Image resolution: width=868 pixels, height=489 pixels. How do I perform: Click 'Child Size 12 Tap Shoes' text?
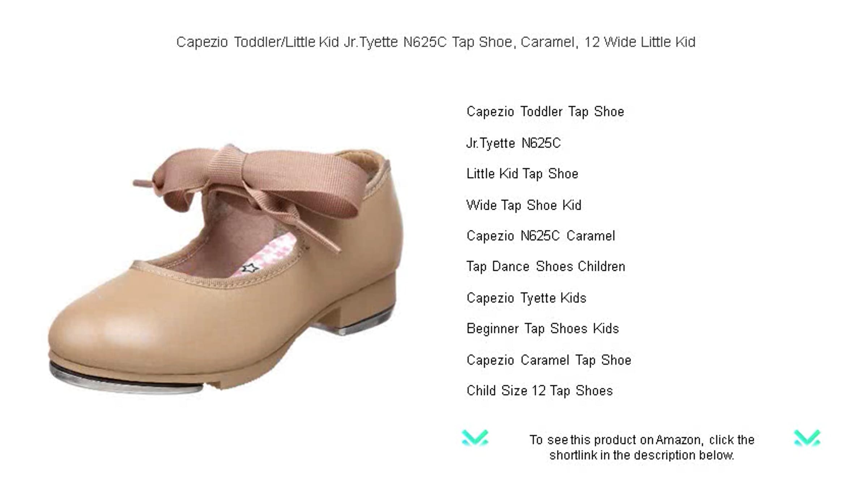click(540, 391)
